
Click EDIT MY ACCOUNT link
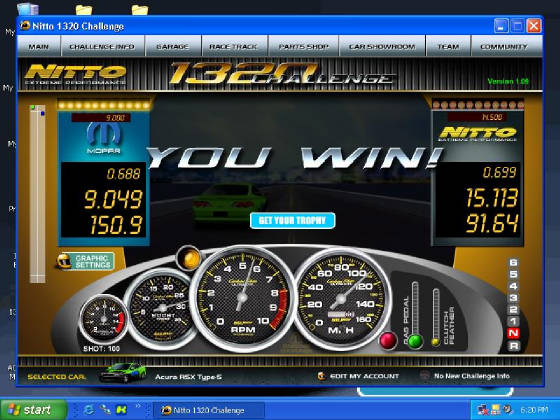[364, 376]
